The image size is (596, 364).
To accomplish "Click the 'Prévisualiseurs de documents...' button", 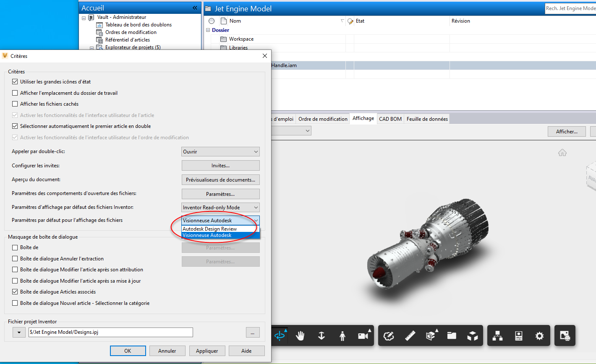I will pyautogui.click(x=220, y=179).
